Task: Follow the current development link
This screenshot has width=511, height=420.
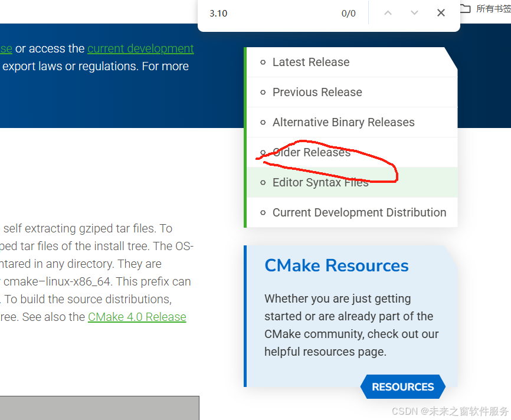Action: (140, 48)
